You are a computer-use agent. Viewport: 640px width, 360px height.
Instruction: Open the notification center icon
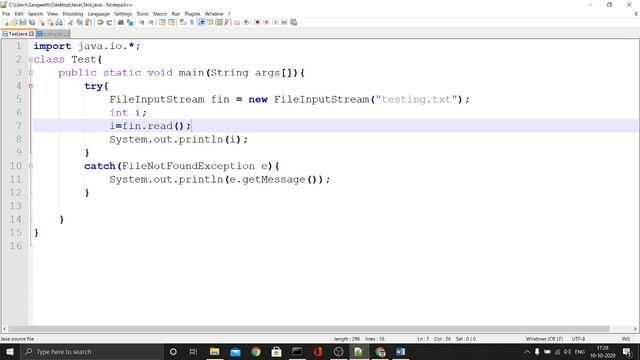[x=627, y=352]
